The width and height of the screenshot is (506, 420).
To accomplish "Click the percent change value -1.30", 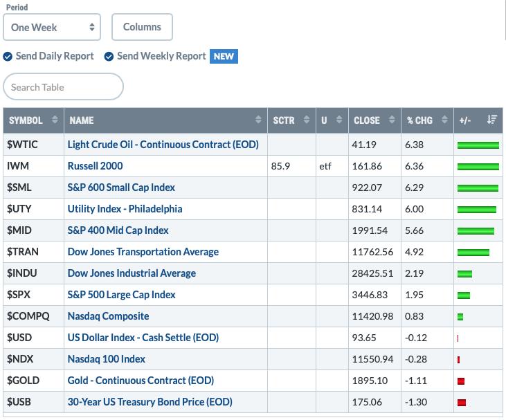I will point(416,402).
